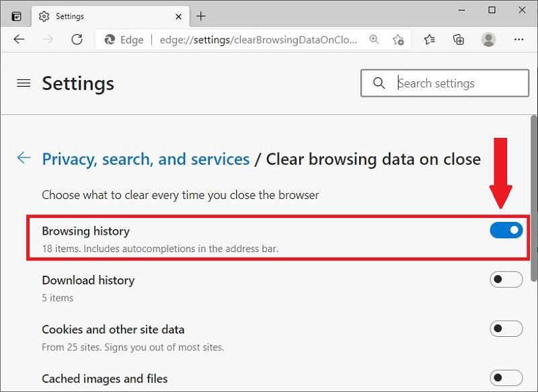
Task: Open the Favorites list icon
Action: point(428,40)
